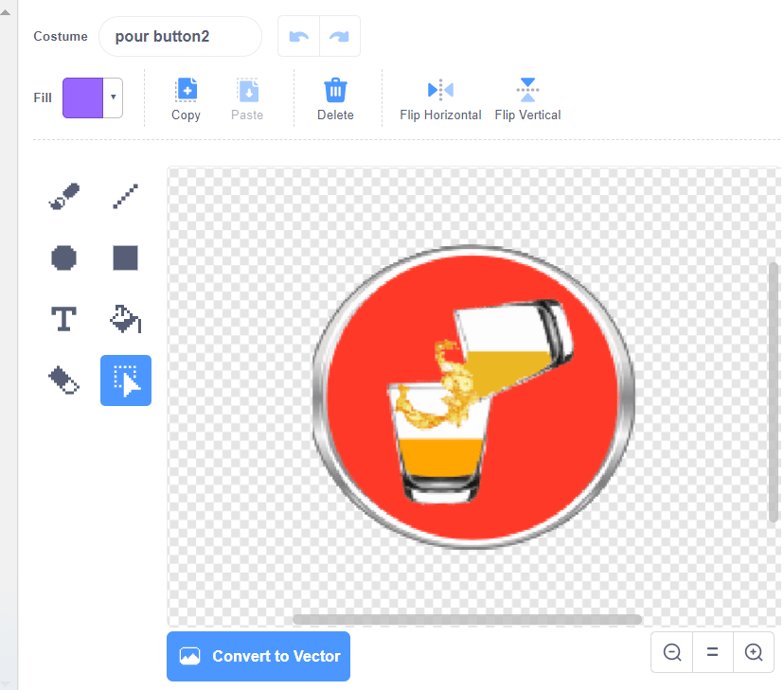784x690 pixels.
Task: Open the Fill color dropdown arrow
Action: (114, 97)
